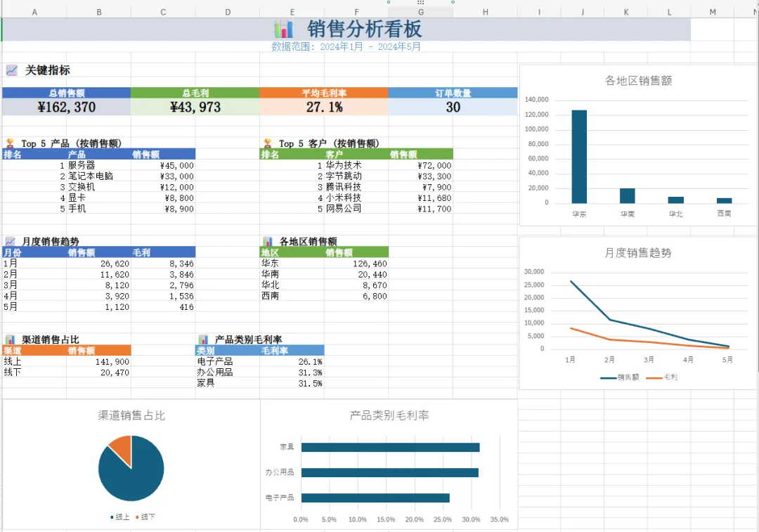
Task: Click the bar icon beside 渠道销售占比 heading
Action: pos(10,339)
